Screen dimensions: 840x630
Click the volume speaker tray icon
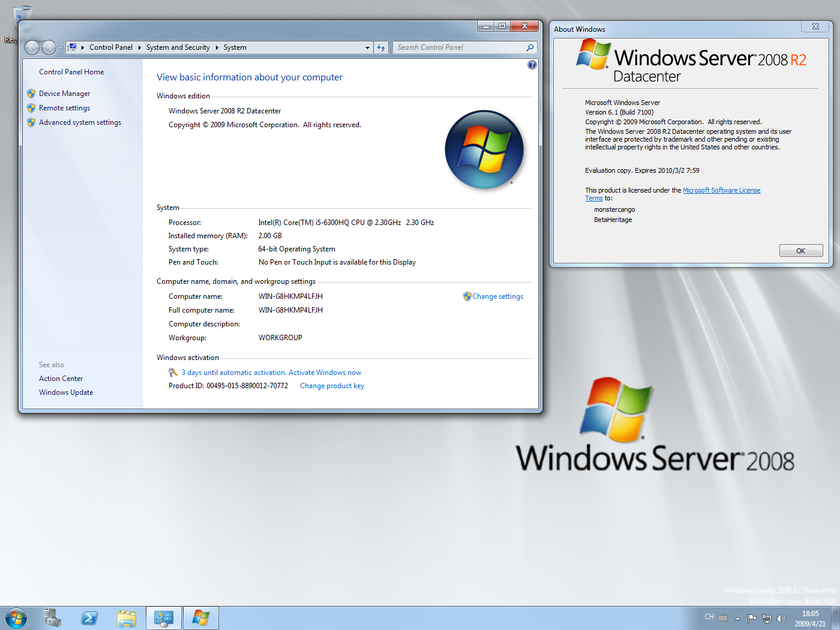click(781, 618)
